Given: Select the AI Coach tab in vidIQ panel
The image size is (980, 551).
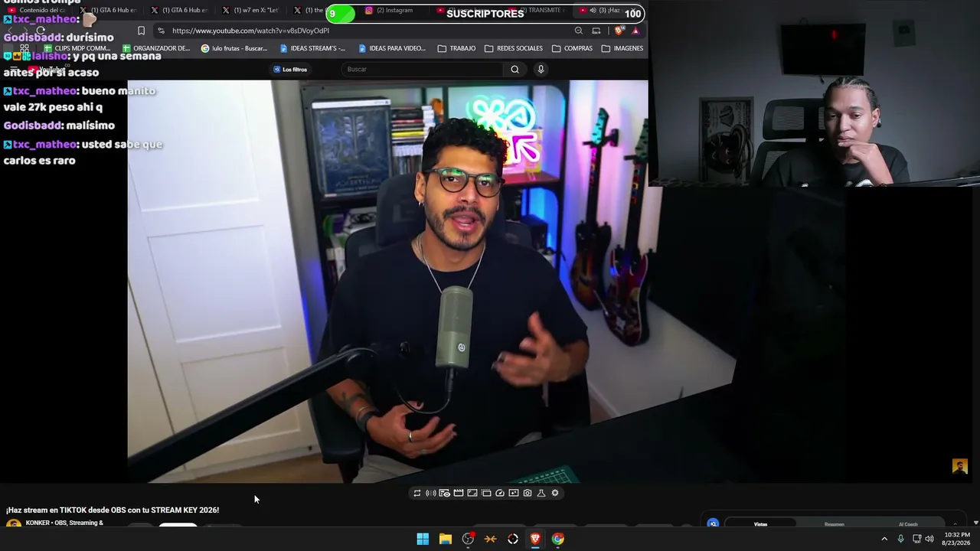Looking at the screenshot, I should 908,524.
